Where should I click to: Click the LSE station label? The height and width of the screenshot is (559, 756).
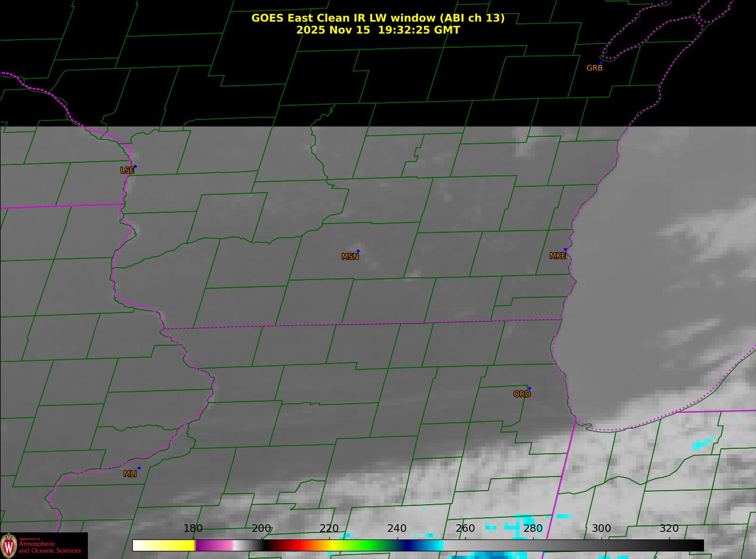coord(127,170)
